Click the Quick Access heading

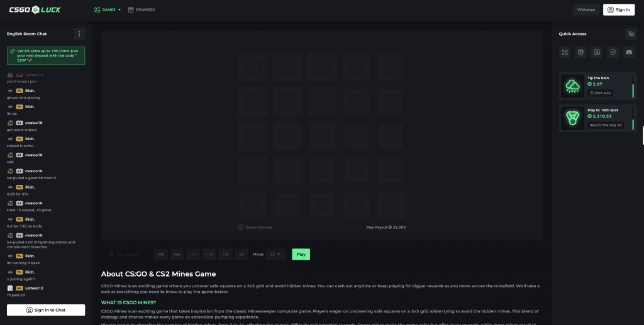572,34
